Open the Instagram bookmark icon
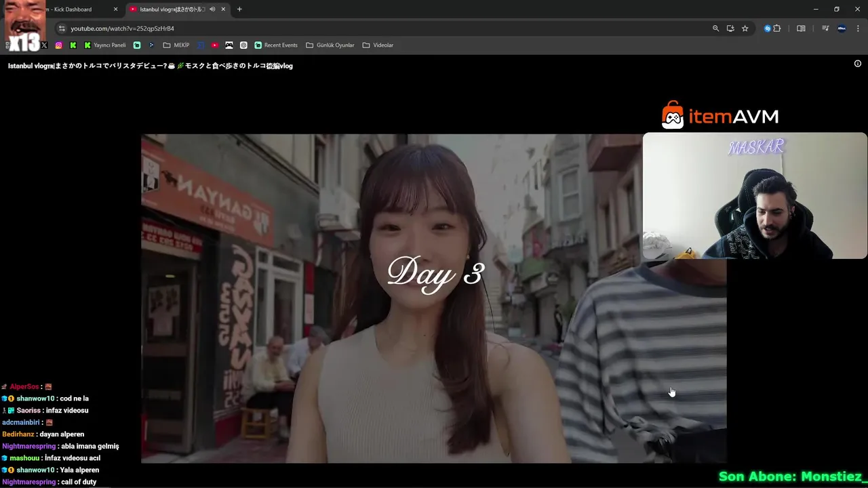The image size is (868, 488). click(x=59, y=45)
